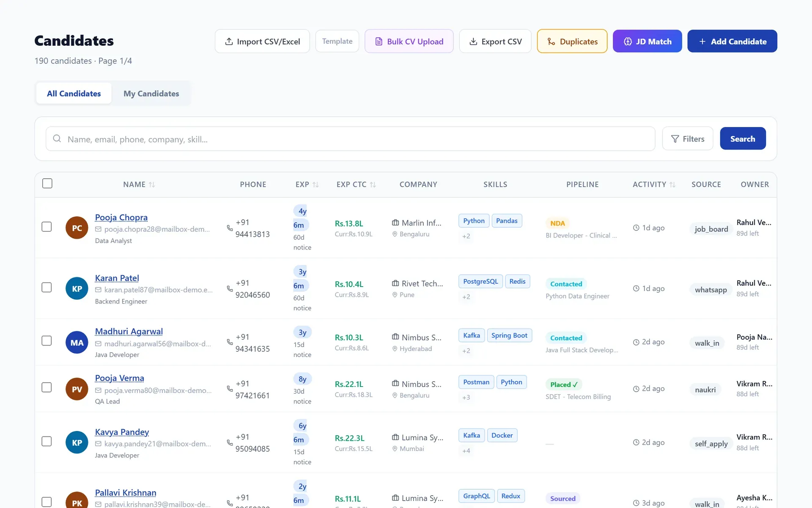Click the Duplicates button

click(x=572, y=41)
